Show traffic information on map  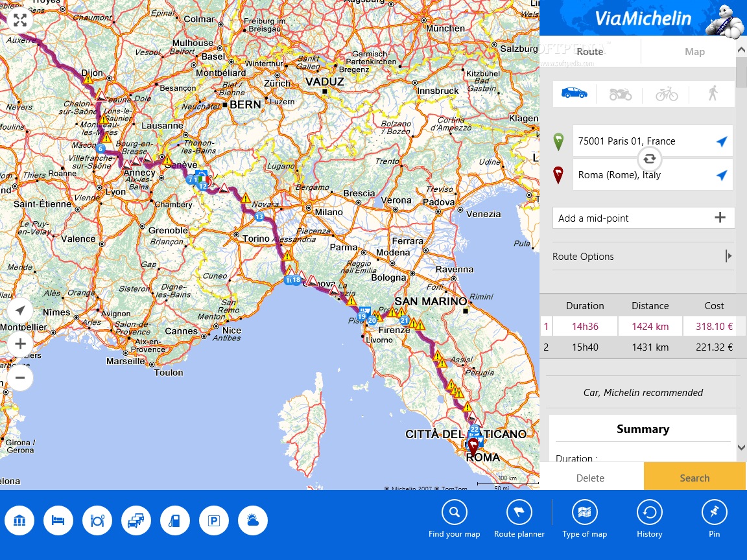(x=136, y=520)
